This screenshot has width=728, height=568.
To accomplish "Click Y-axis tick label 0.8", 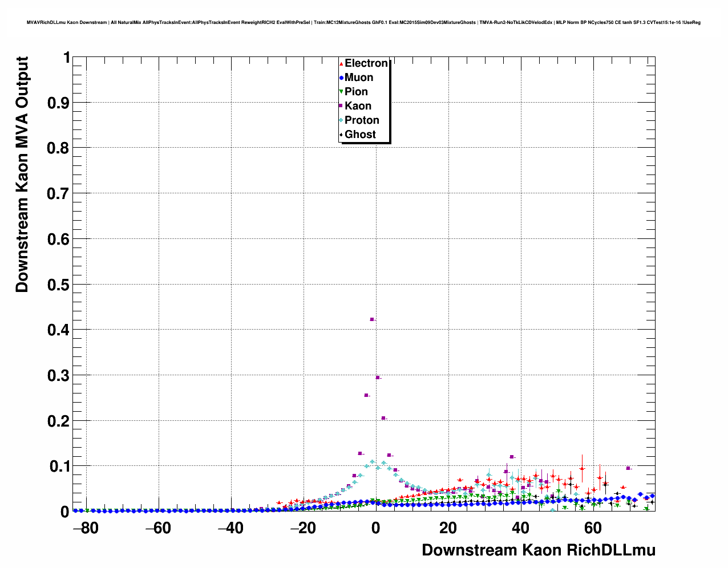I will (x=59, y=148).
